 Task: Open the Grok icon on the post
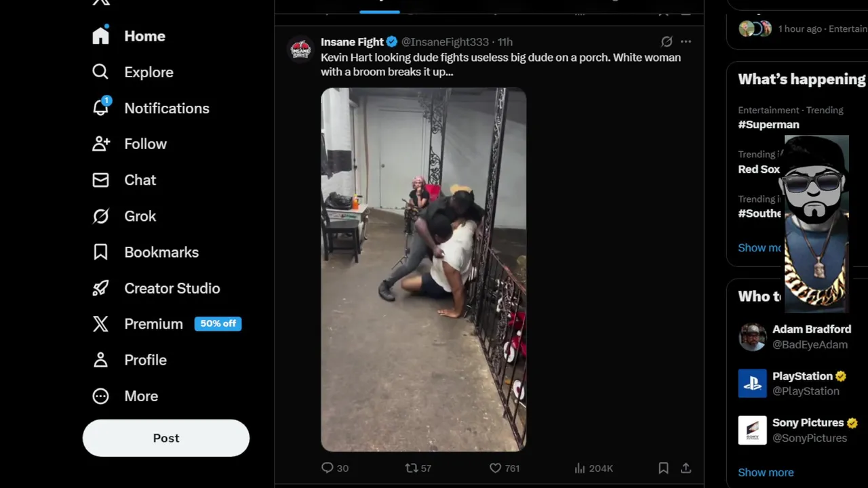(x=667, y=41)
